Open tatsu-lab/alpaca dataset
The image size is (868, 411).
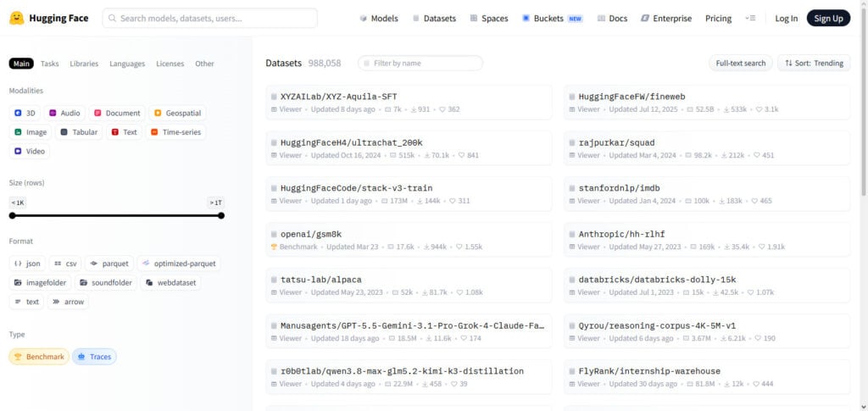click(x=409, y=286)
